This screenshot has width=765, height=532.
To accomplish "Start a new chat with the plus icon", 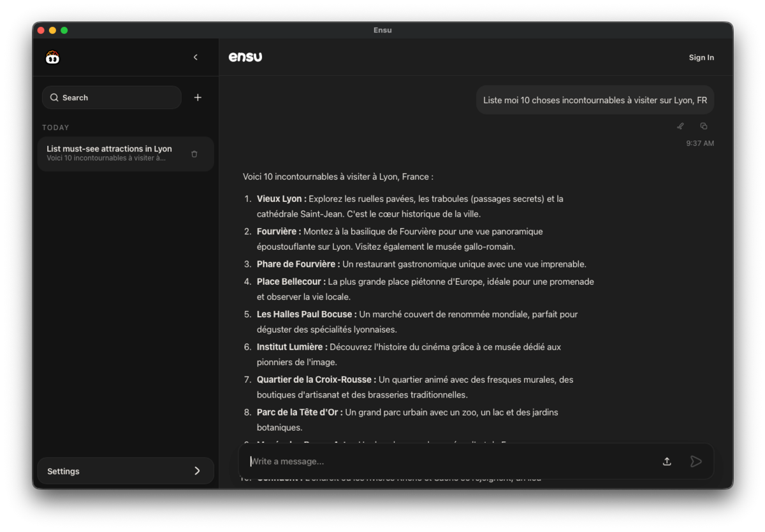I will point(198,97).
